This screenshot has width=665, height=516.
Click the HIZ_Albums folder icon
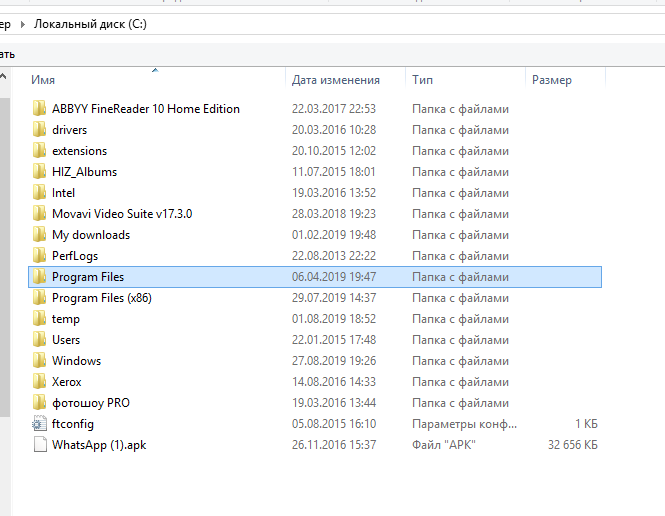[x=39, y=171]
